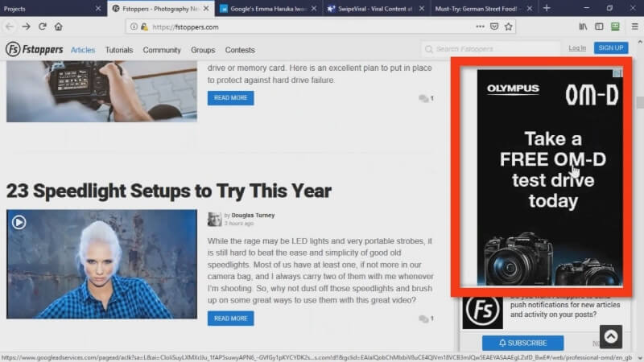
Task: Click the scrollbar up arrow
Action: click(639, 42)
